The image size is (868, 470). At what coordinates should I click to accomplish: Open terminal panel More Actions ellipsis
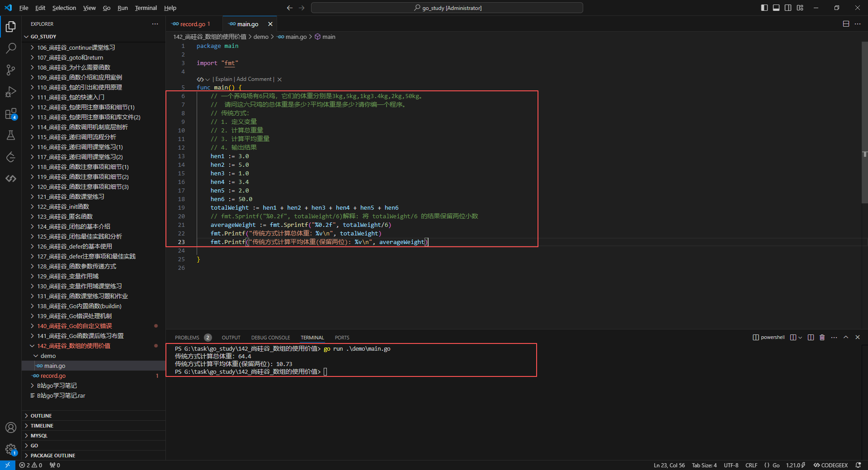click(x=834, y=337)
